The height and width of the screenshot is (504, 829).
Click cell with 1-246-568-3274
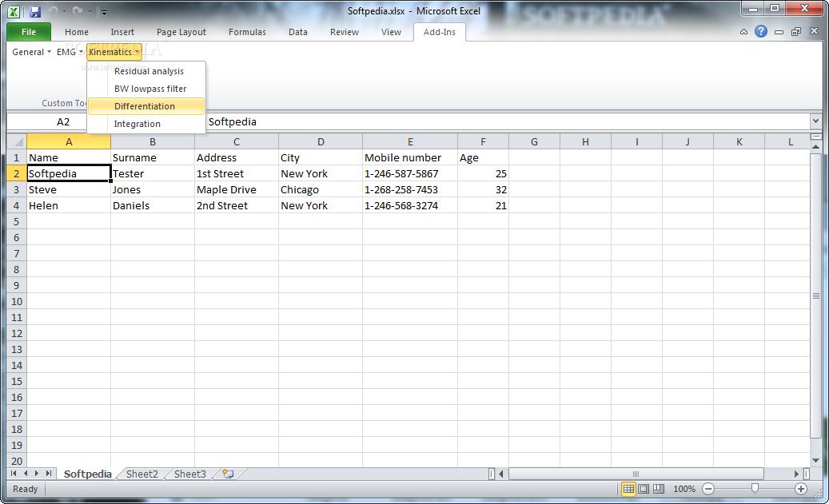pos(410,205)
